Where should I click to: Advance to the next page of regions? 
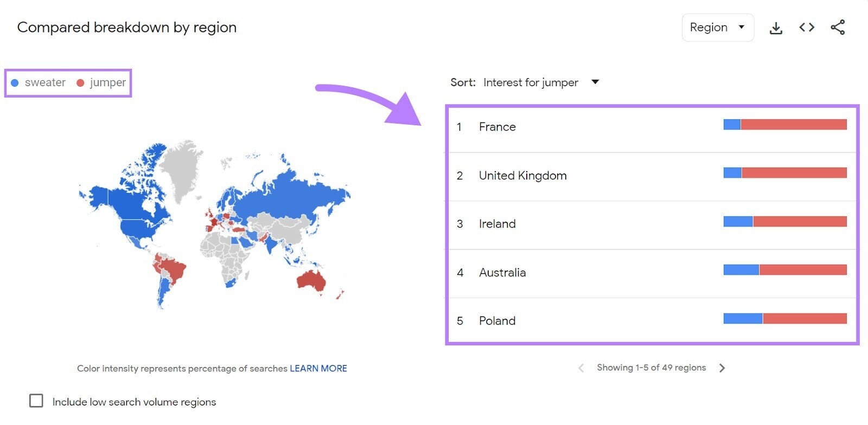click(722, 368)
